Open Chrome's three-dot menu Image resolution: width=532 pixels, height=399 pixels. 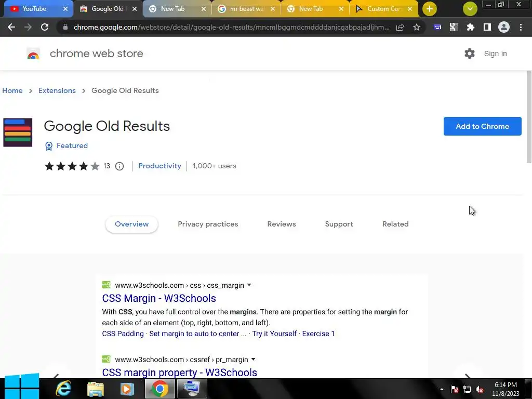click(x=521, y=27)
